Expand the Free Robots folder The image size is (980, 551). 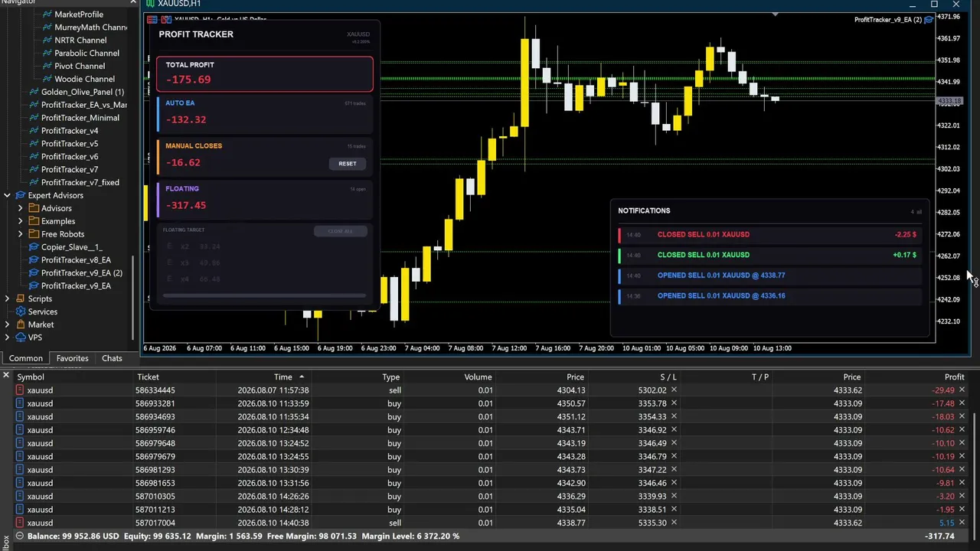coord(20,234)
